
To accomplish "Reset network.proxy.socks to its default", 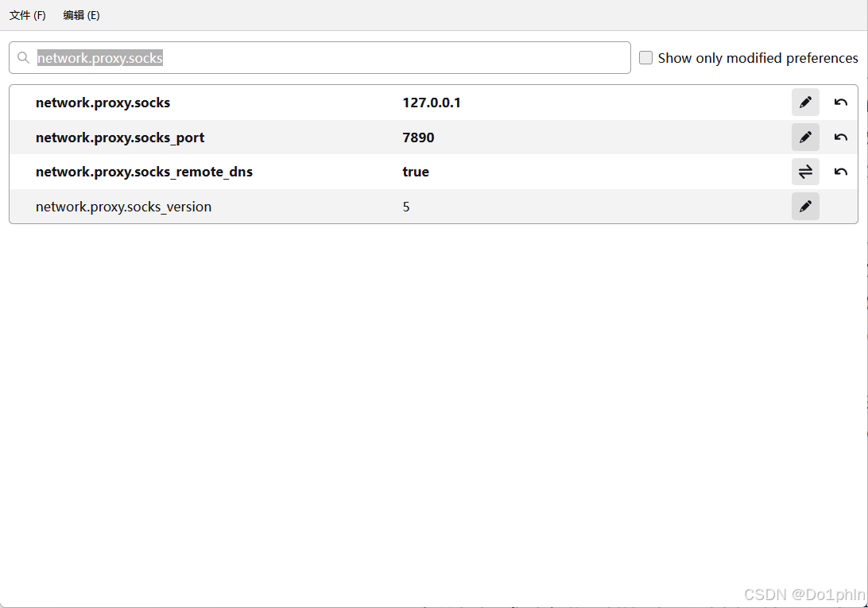I will pyautogui.click(x=840, y=103).
